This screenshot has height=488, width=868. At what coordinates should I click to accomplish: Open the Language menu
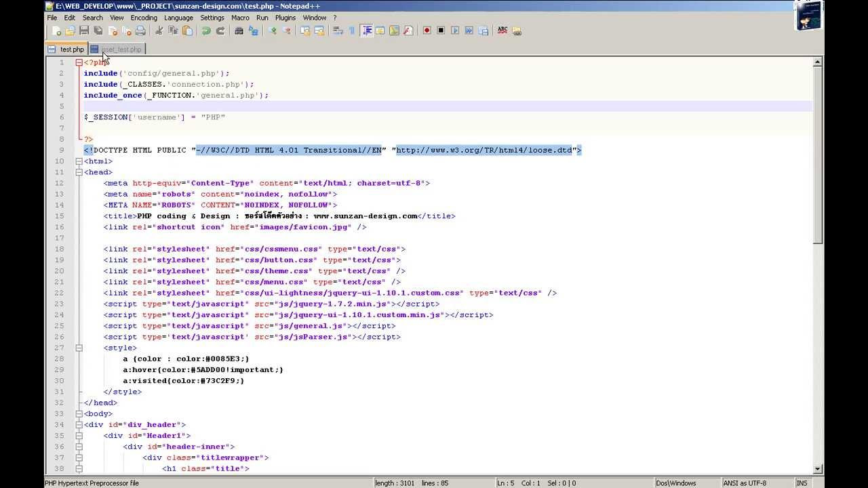coord(178,18)
